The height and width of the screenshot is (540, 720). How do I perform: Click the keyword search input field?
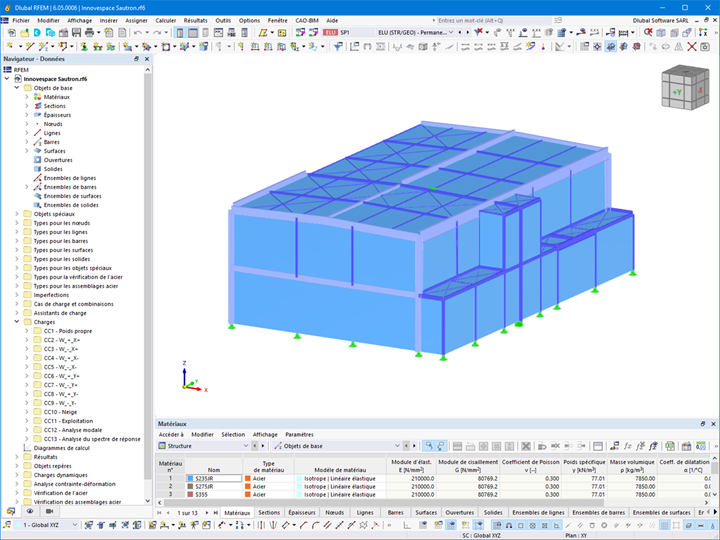pyautogui.click(x=494, y=21)
